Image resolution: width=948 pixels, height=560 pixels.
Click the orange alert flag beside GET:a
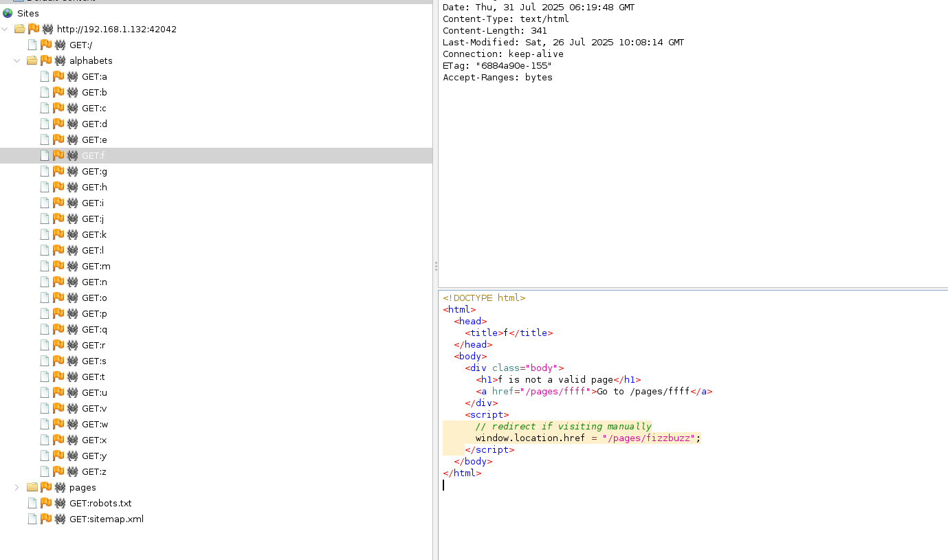pos(58,76)
